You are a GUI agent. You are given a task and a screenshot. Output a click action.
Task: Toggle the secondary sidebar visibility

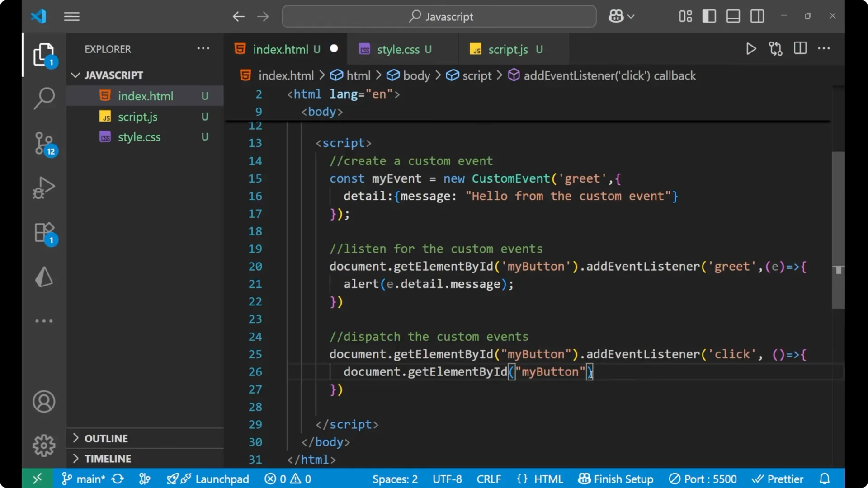pos(757,16)
